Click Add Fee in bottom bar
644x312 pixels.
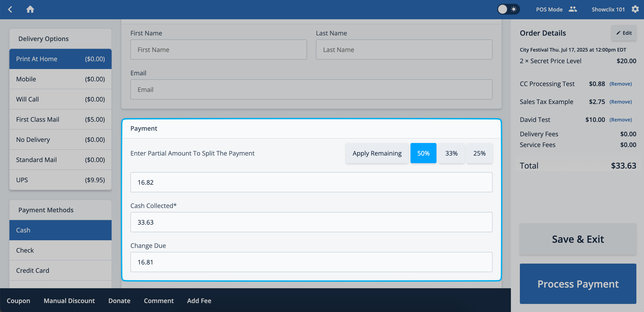[199, 301]
